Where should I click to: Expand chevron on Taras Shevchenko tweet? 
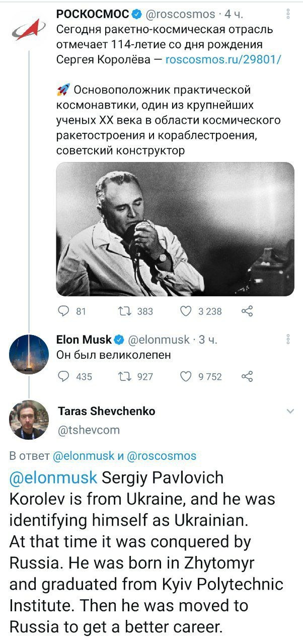(290, 412)
